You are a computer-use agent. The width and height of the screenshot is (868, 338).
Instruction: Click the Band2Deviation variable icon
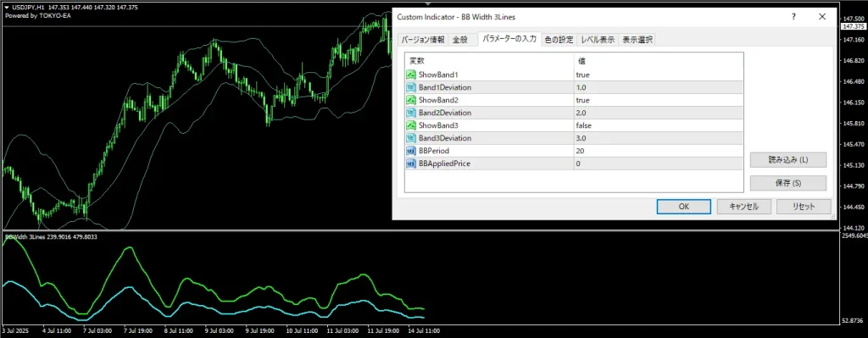coord(411,113)
